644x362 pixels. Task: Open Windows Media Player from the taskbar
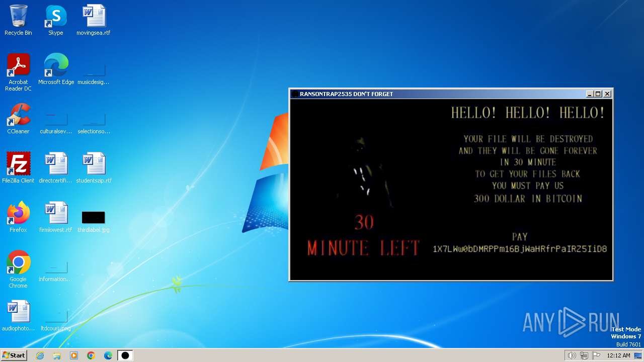point(74,355)
